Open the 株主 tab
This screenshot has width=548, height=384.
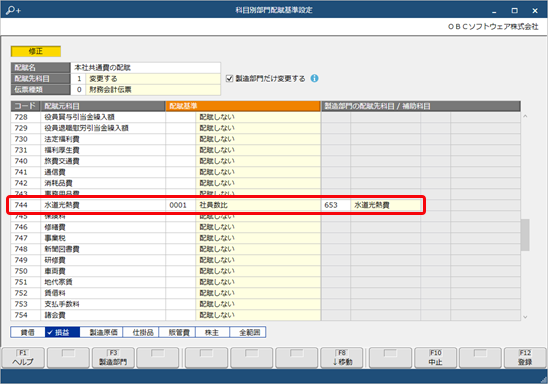click(212, 332)
